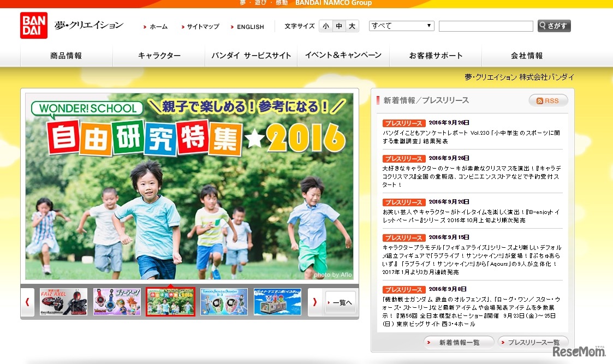The width and height of the screenshot is (613, 364).
Task: Click the 文字サイズ label
Action: click(x=300, y=26)
